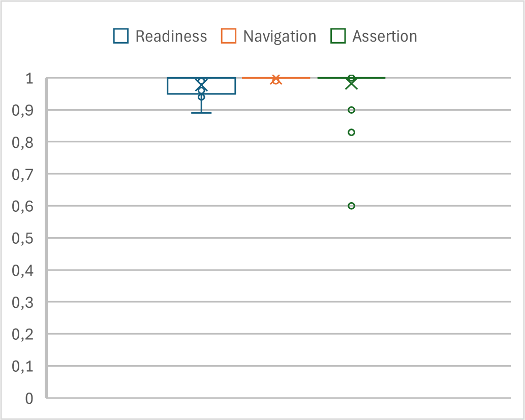Click the 0,1 vertical axis label
The height and width of the screenshot is (420, 525).
coord(23,366)
